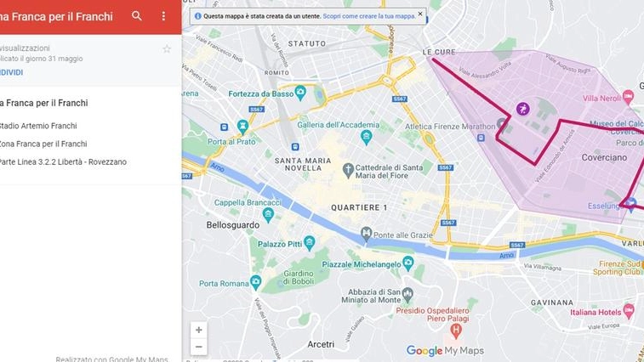
Task: Click the Piazzale Michelangelo camera pin
Action: pyautogui.click(x=408, y=263)
